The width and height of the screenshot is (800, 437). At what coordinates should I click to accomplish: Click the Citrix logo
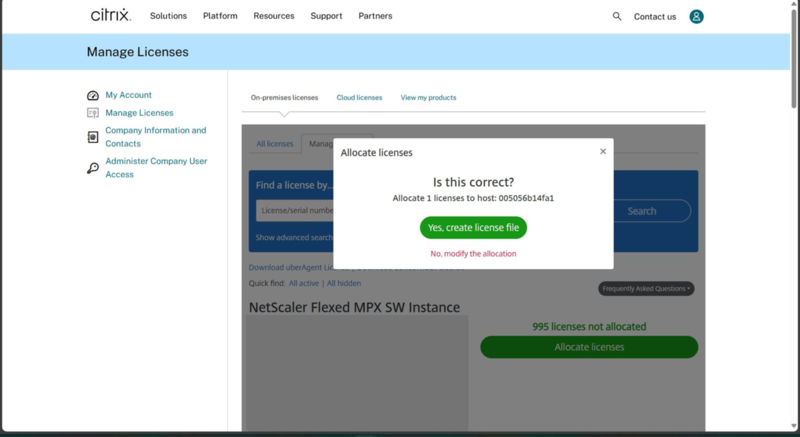tap(111, 15)
